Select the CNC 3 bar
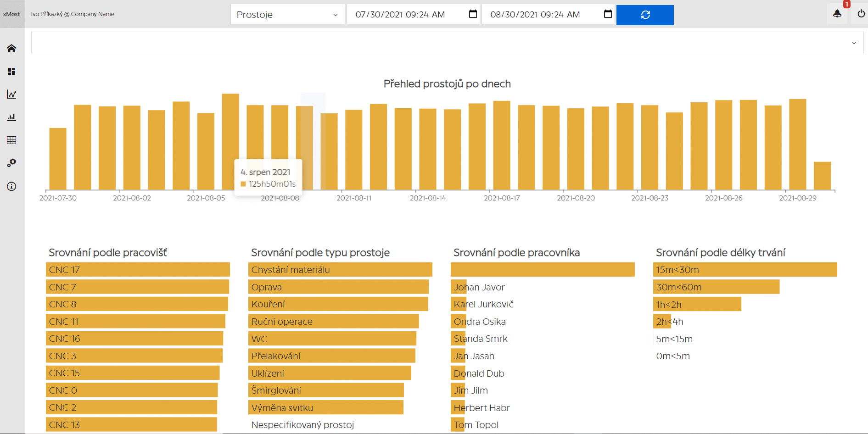Screen dimensions: 868x434 (134, 356)
